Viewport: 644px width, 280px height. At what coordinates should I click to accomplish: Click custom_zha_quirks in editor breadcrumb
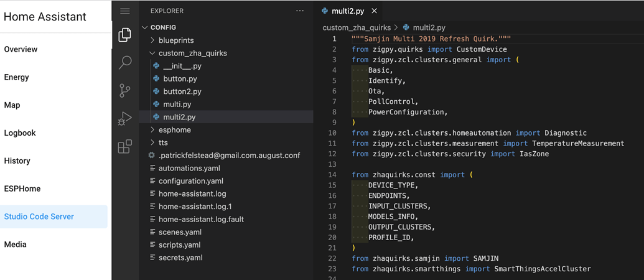pyautogui.click(x=357, y=27)
